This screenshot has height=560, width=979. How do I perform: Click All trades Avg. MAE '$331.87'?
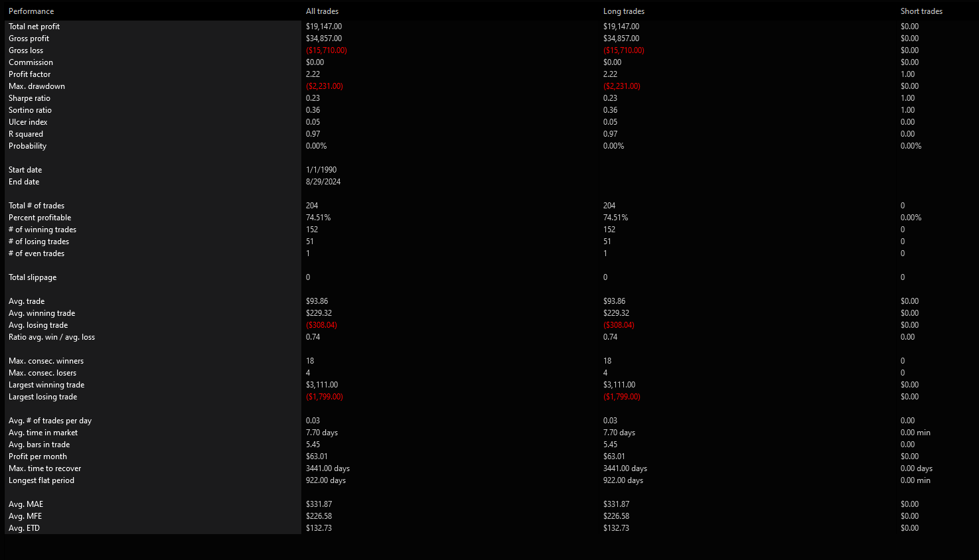click(319, 504)
